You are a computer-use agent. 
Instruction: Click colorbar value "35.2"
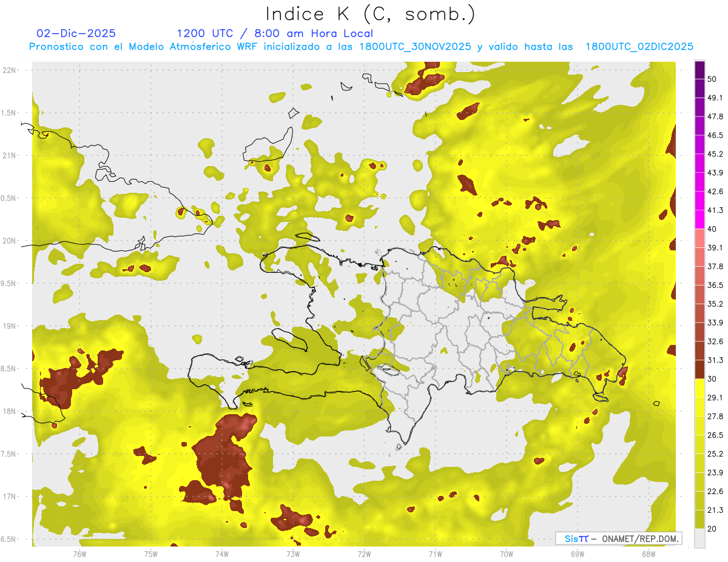click(715, 304)
